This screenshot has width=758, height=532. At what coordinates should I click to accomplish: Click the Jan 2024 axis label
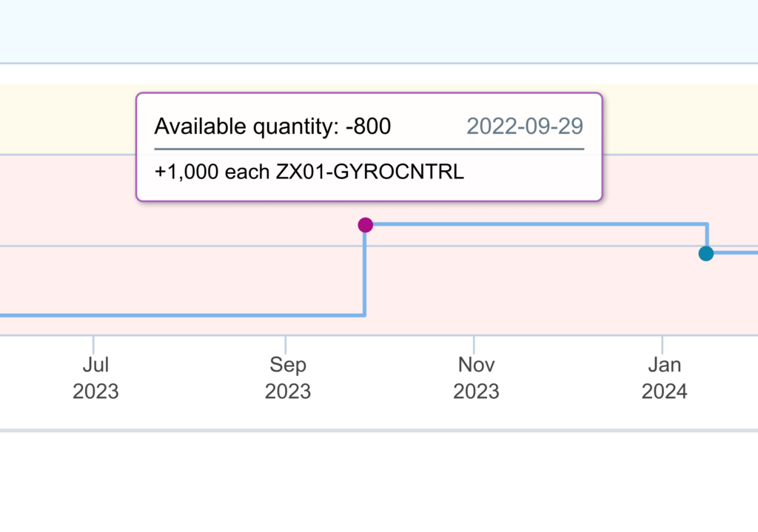[x=664, y=378]
